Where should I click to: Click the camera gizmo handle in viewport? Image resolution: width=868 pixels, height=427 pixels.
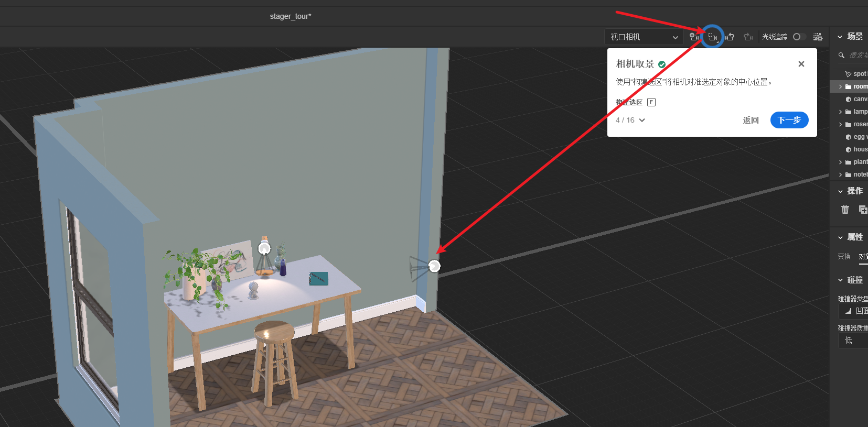click(434, 266)
